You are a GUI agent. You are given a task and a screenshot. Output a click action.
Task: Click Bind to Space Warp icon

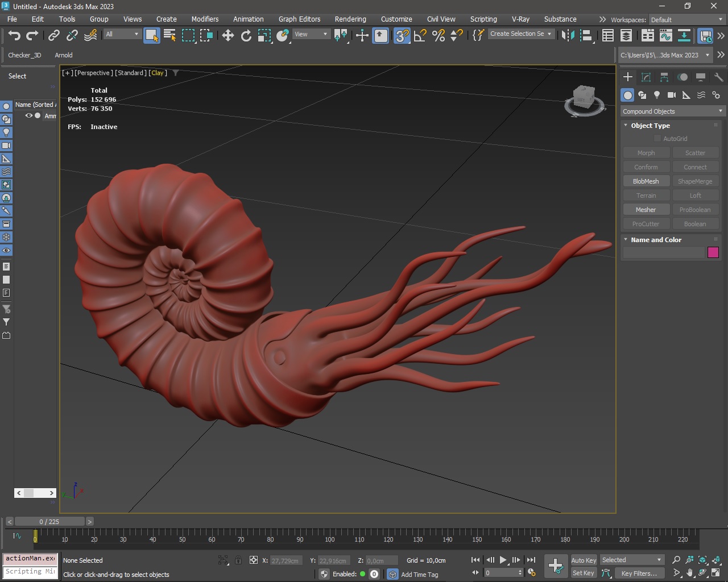(x=90, y=35)
